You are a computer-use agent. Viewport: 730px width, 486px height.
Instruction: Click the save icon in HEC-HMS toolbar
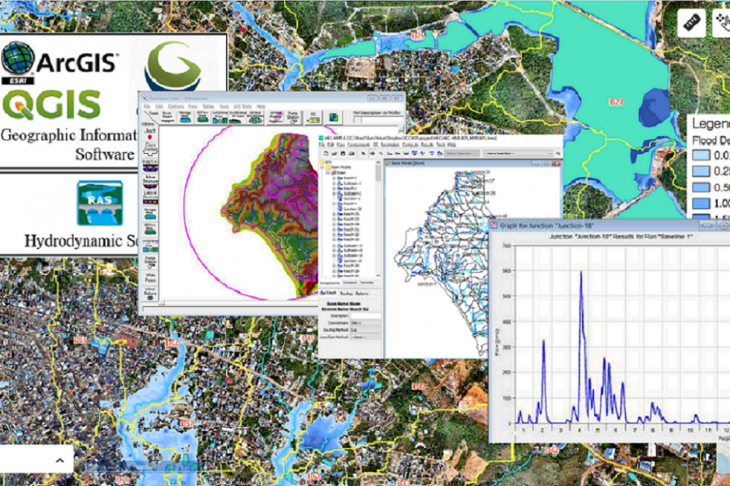click(x=343, y=154)
